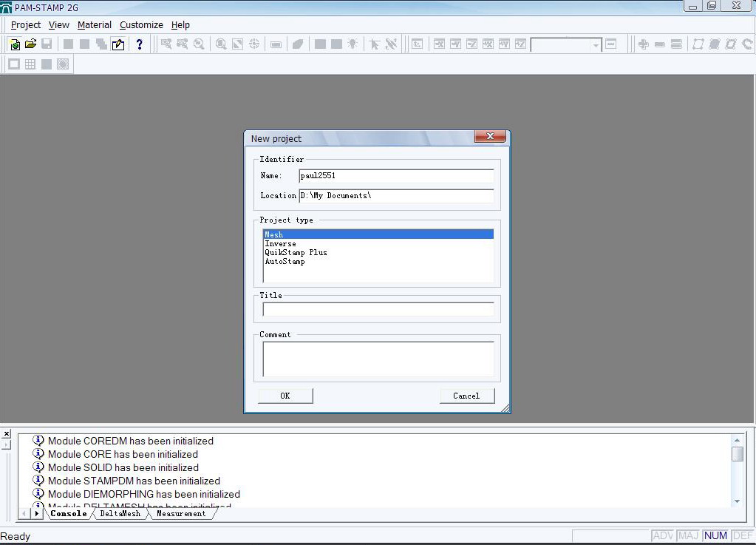Close the New project dialog
The width and height of the screenshot is (756, 545).
coord(490,137)
